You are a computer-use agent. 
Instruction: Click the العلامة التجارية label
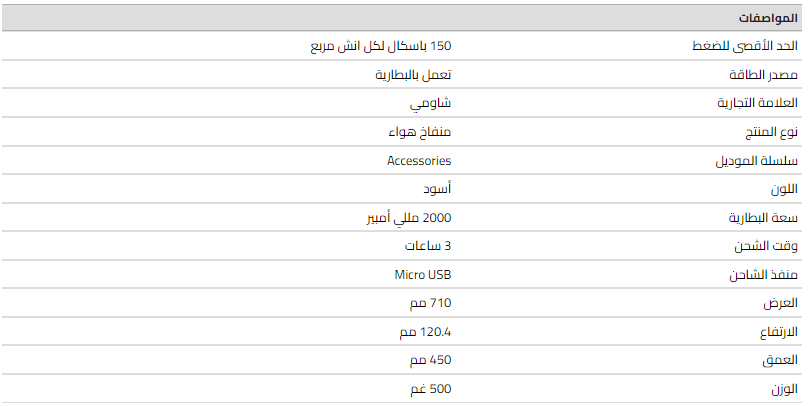[757, 104]
